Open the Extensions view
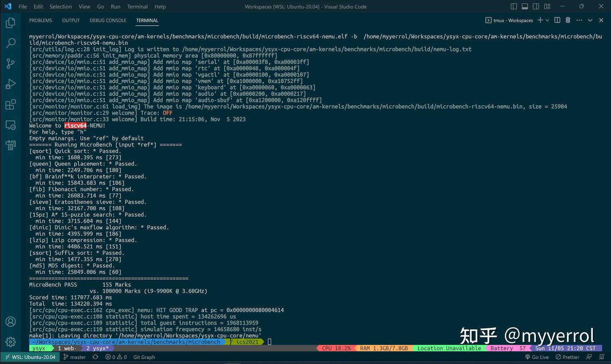The width and height of the screenshot is (611, 364). click(11, 104)
